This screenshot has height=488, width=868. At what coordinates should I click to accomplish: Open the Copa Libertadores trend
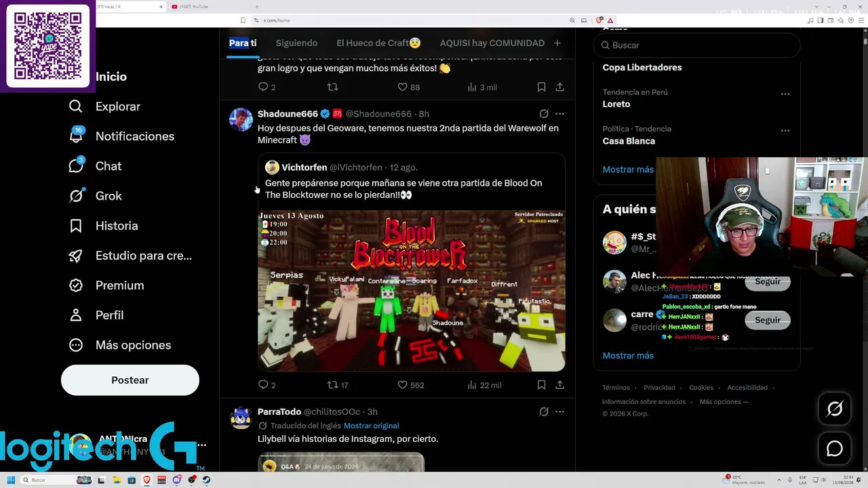[x=642, y=67]
